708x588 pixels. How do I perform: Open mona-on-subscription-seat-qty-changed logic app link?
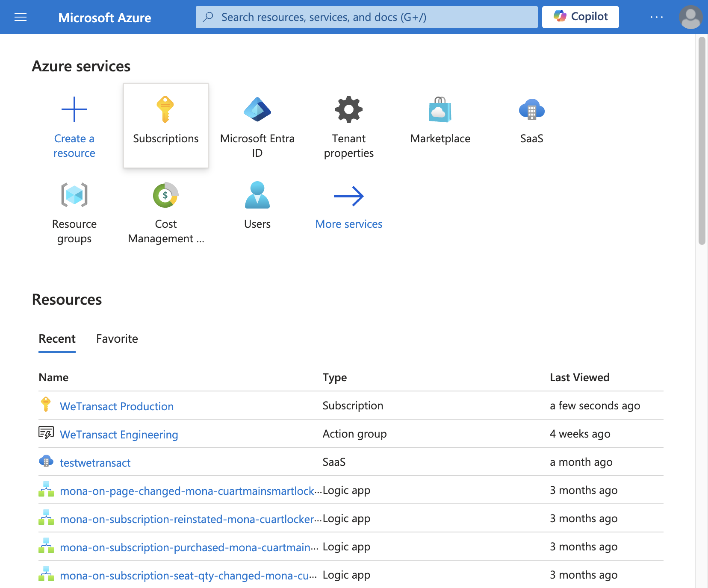[x=189, y=576]
